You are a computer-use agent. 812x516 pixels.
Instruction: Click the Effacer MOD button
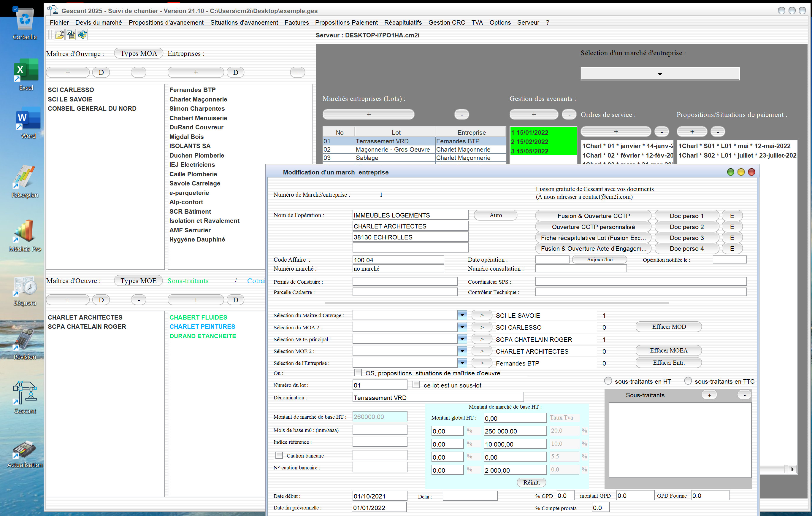click(x=668, y=327)
